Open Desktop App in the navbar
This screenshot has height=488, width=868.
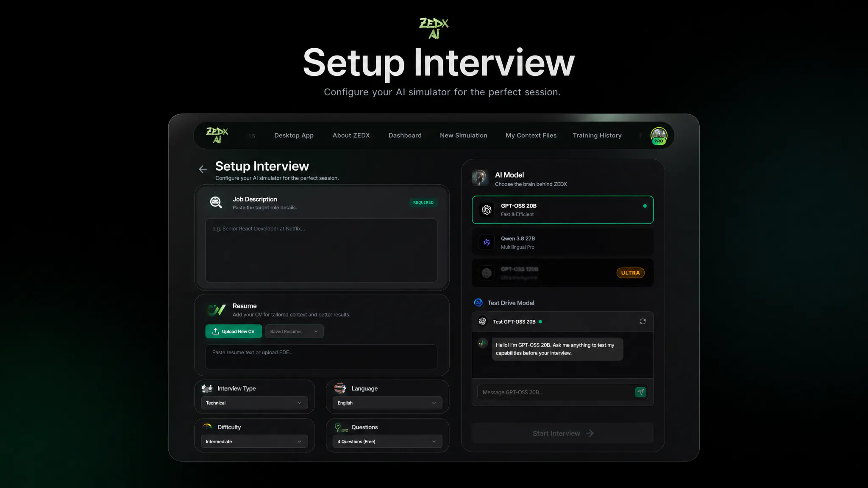pos(294,136)
